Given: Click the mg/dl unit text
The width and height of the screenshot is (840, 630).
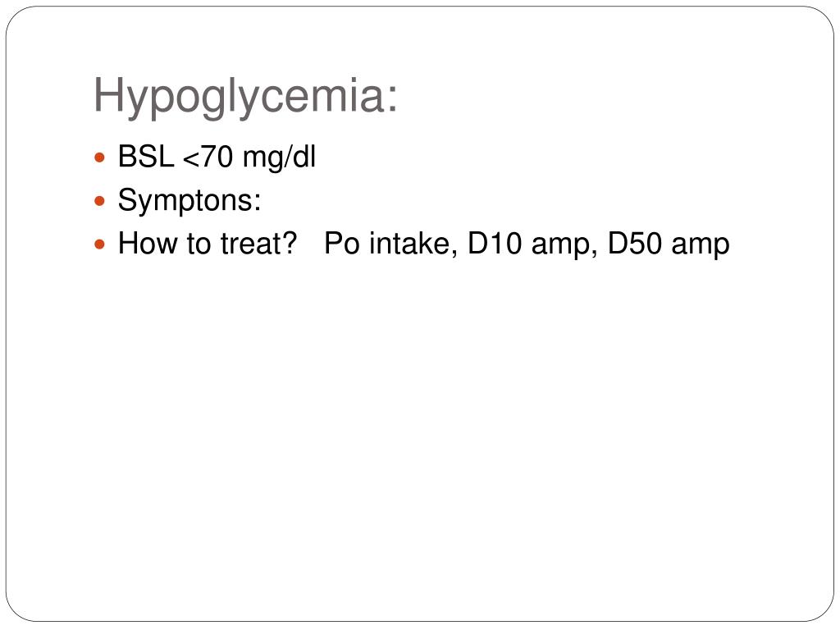Looking at the screenshot, I should coord(279,158).
